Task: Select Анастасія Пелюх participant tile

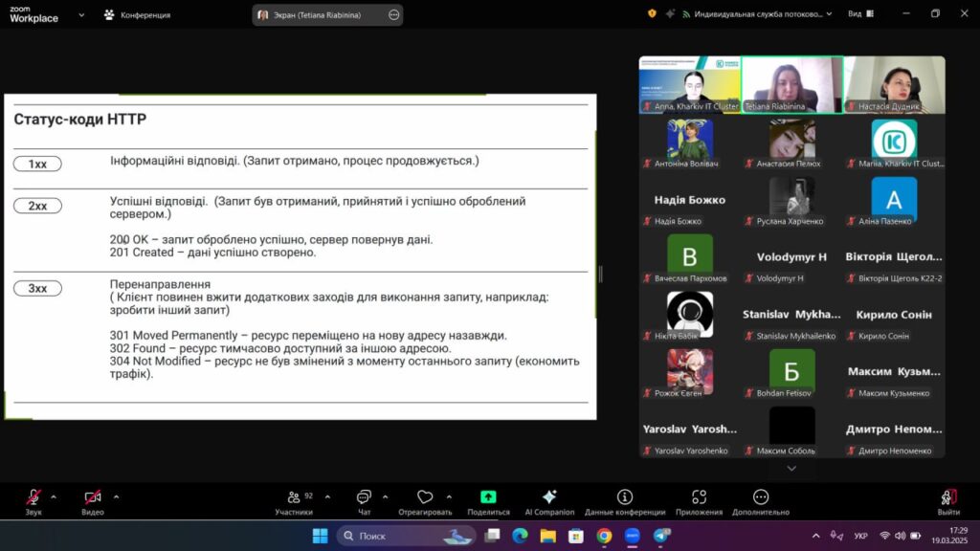Action: [792, 143]
